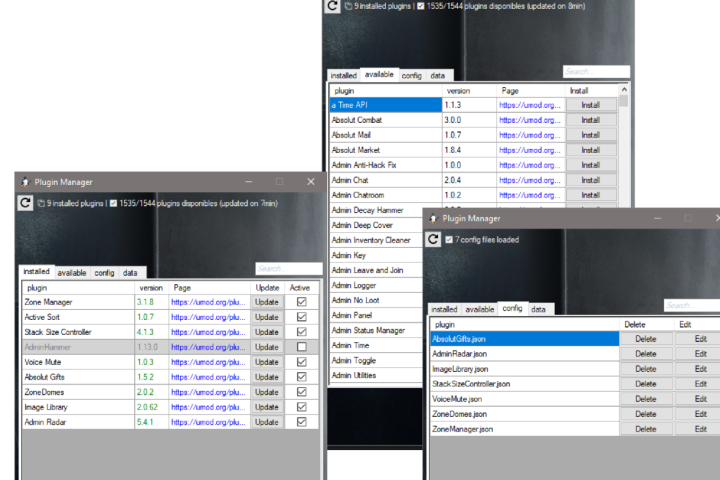Delete the ImageLibrary.json config file
Image resolution: width=720 pixels, height=480 pixels.
[x=646, y=369]
